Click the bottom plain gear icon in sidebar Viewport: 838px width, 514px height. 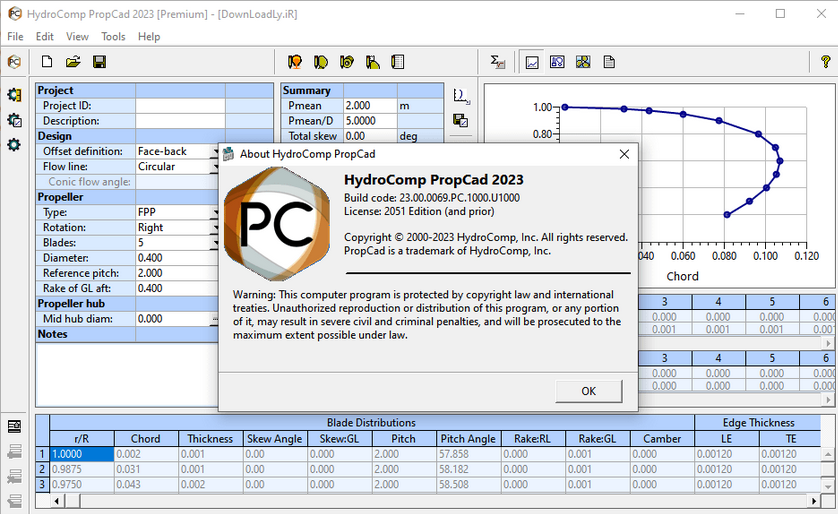coord(14,145)
